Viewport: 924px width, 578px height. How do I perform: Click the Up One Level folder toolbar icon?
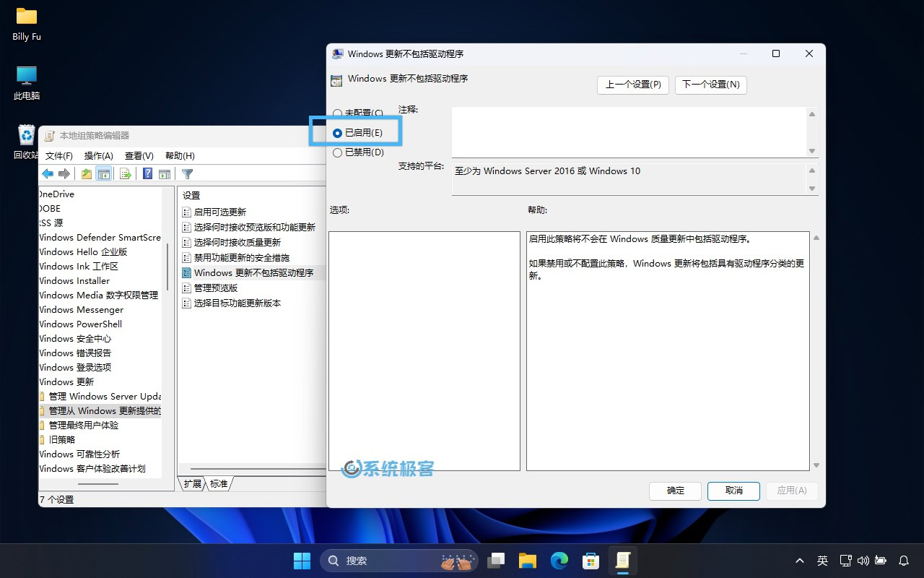[87, 173]
